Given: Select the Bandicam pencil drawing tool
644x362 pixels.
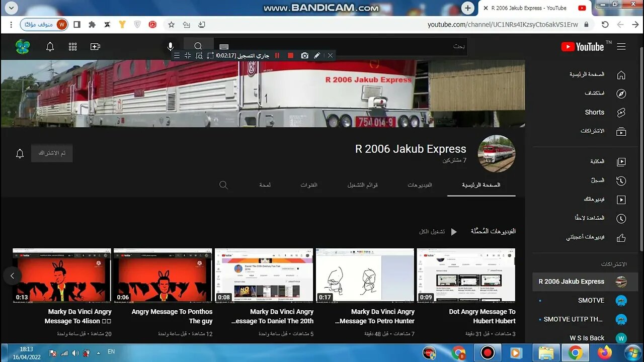Looking at the screenshot, I should click(x=317, y=55).
